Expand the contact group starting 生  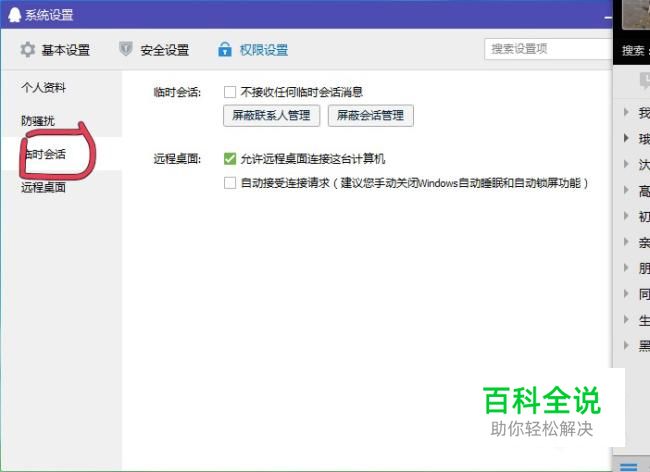click(x=626, y=320)
